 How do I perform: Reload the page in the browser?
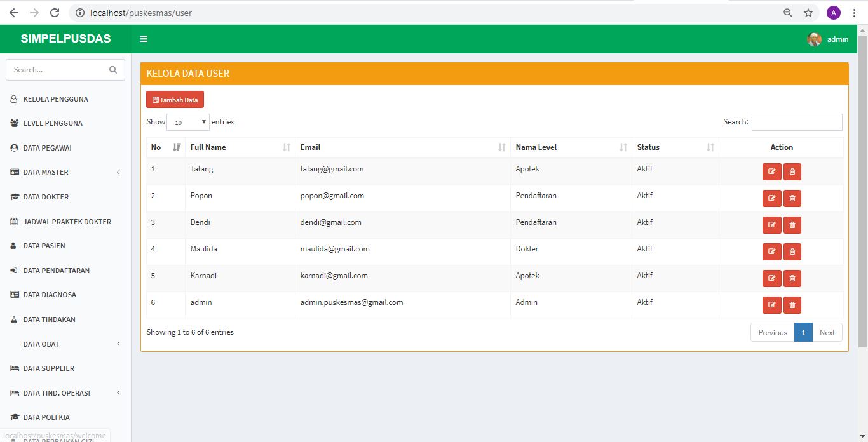click(x=55, y=13)
